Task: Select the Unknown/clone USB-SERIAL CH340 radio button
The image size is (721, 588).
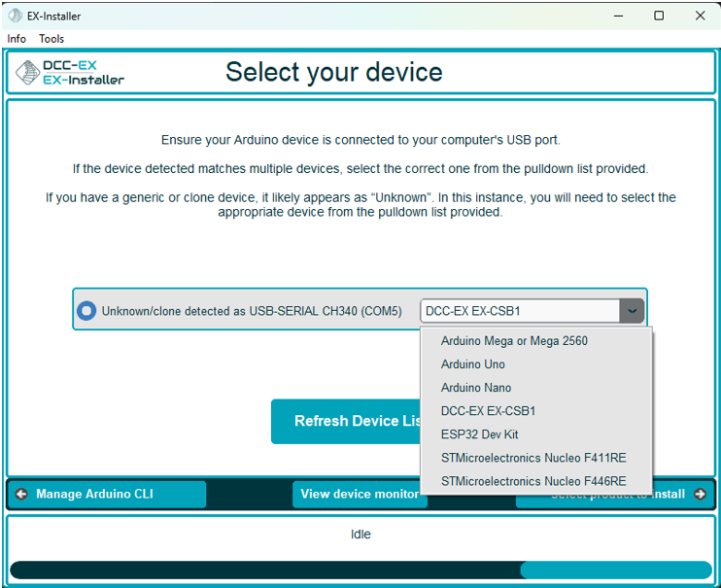Action: pyautogui.click(x=86, y=311)
